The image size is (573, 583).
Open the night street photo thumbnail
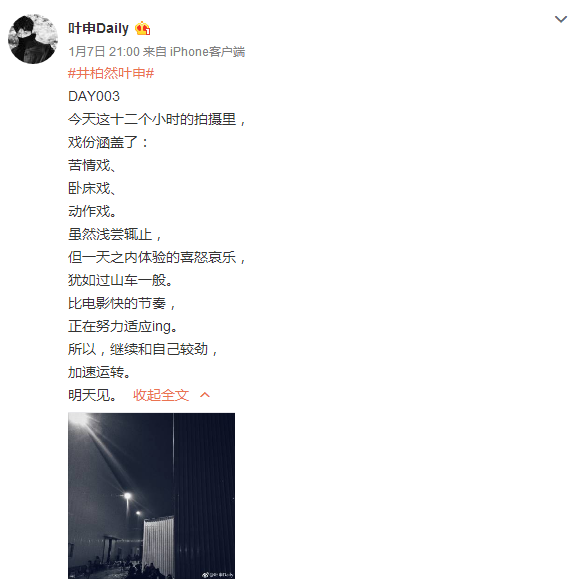[x=151, y=495]
